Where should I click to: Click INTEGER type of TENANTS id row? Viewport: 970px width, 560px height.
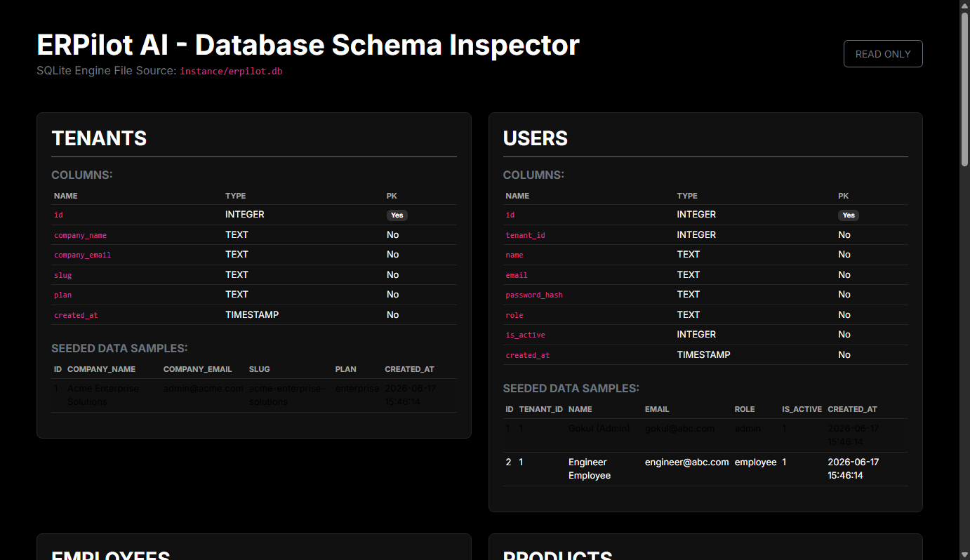pyautogui.click(x=245, y=214)
